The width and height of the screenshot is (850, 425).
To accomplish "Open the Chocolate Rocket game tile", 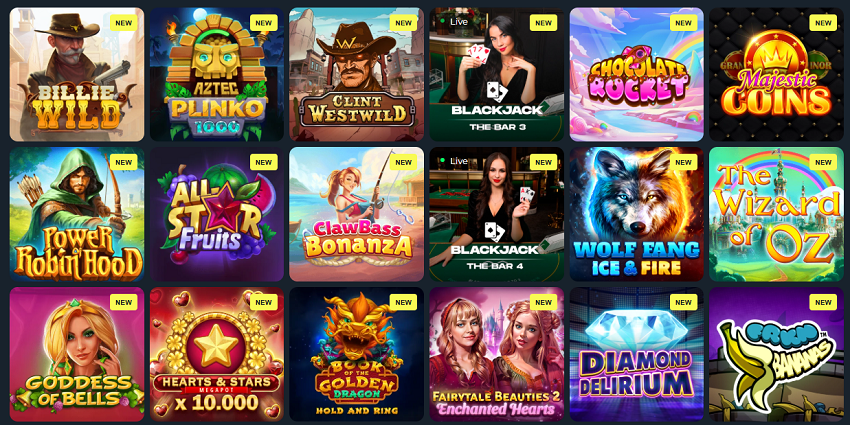I will tap(636, 74).
